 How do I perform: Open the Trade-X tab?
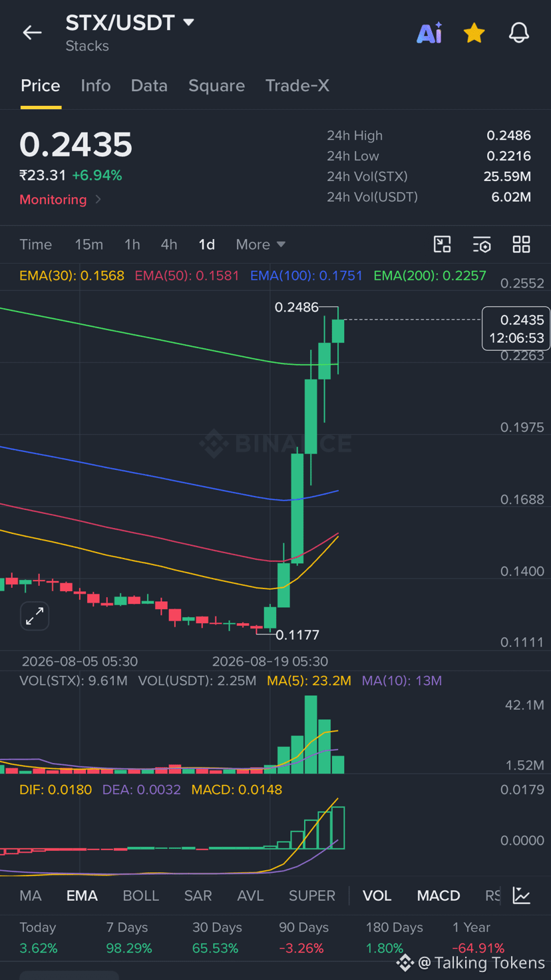pyautogui.click(x=297, y=86)
